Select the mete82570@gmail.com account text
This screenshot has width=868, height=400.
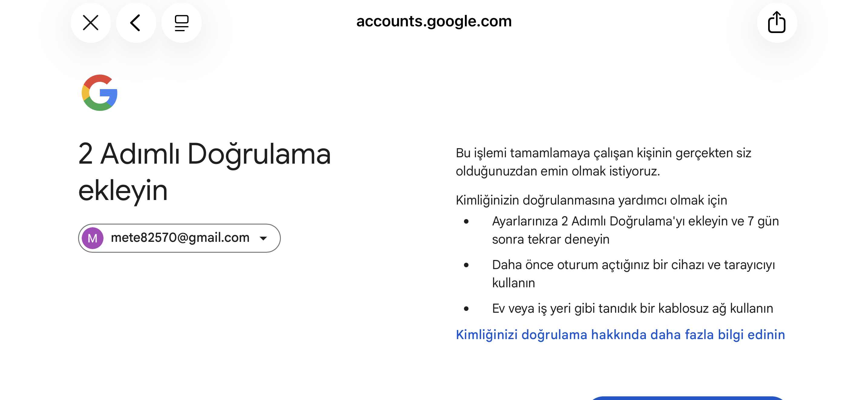tap(180, 238)
